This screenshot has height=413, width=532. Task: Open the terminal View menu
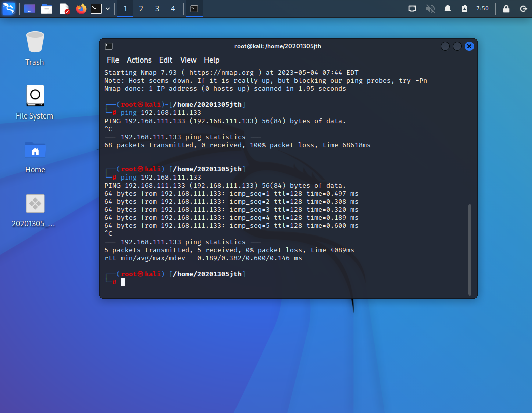coord(188,60)
